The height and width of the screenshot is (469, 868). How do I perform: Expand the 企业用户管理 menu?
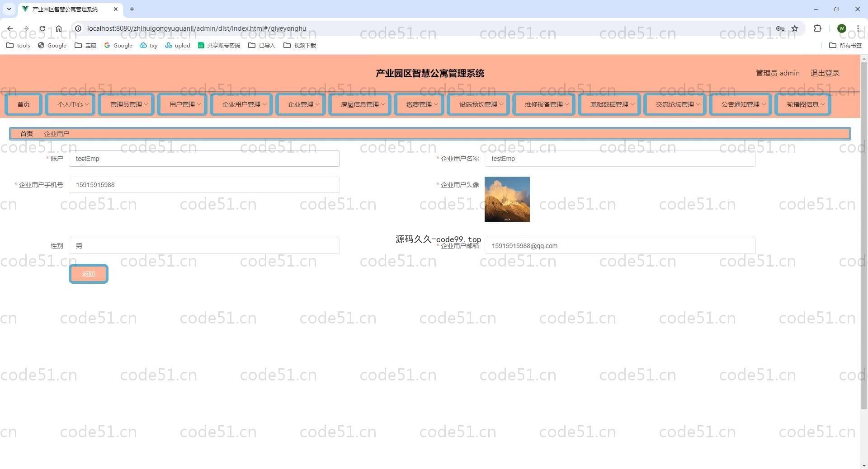[x=241, y=104]
